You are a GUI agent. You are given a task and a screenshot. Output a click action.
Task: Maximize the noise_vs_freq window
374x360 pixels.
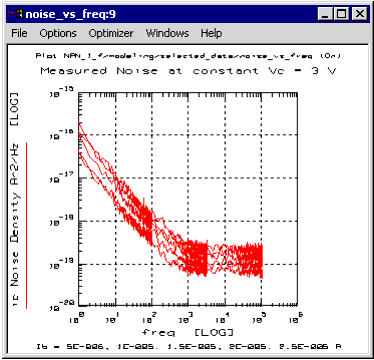(342, 14)
